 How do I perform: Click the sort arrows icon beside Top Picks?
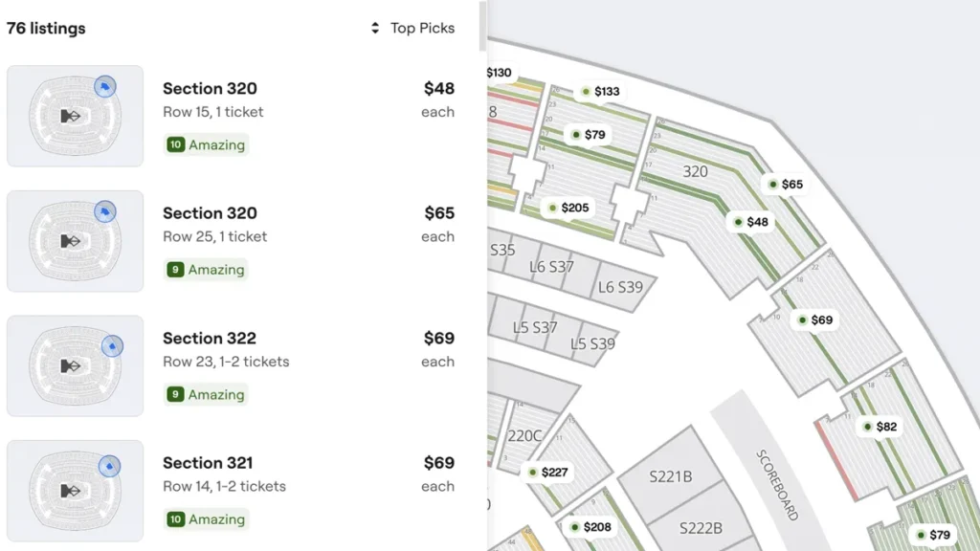pyautogui.click(x=375, y=29)
